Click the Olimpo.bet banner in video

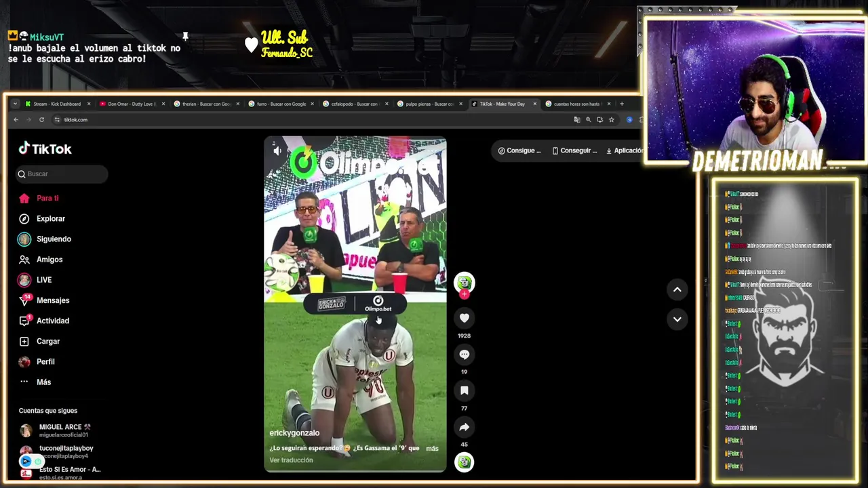(x=355, y=304)
